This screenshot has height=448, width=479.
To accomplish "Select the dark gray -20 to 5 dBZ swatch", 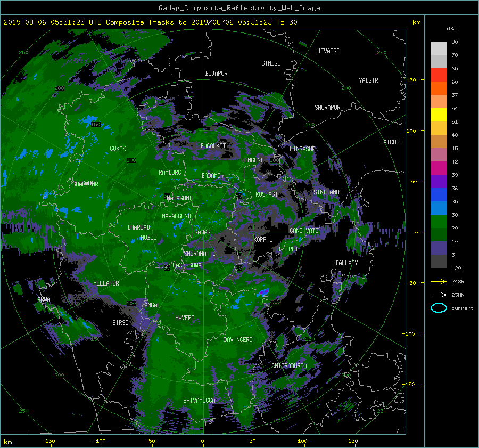I will (x=439, y=261).
